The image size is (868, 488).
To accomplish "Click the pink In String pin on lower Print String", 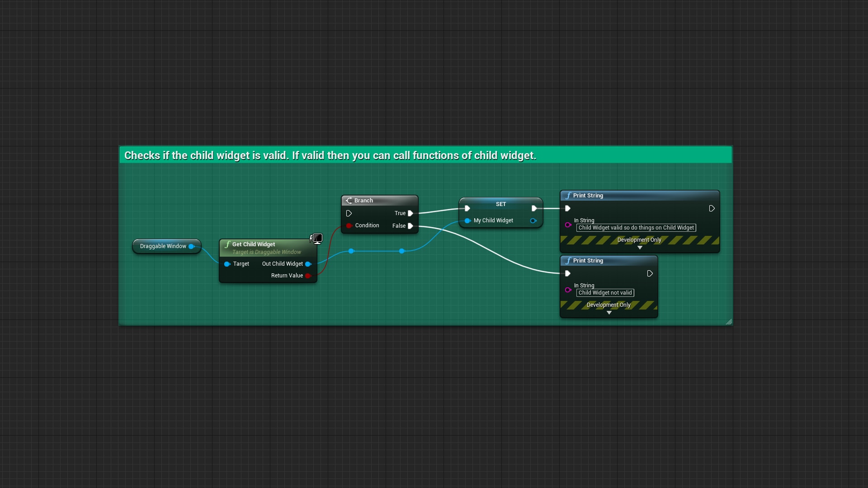I will coord(568,290).
